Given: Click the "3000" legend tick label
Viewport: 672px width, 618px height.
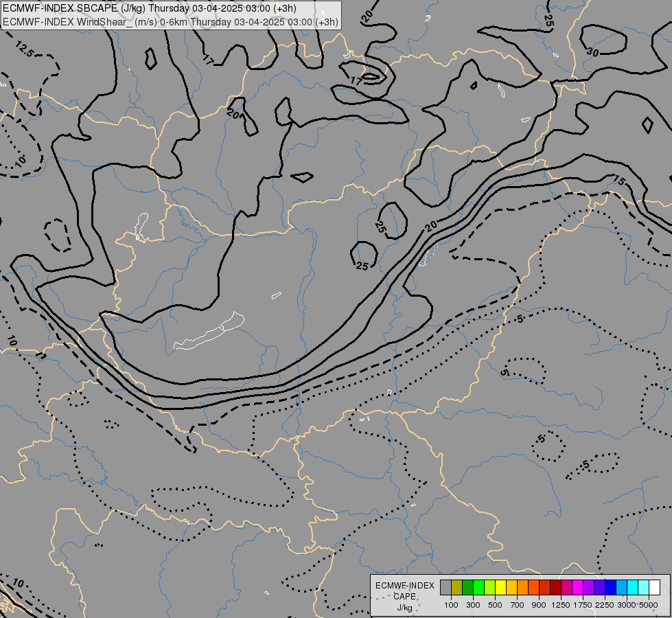Looking at the screenshot, I should pos(627,605).
